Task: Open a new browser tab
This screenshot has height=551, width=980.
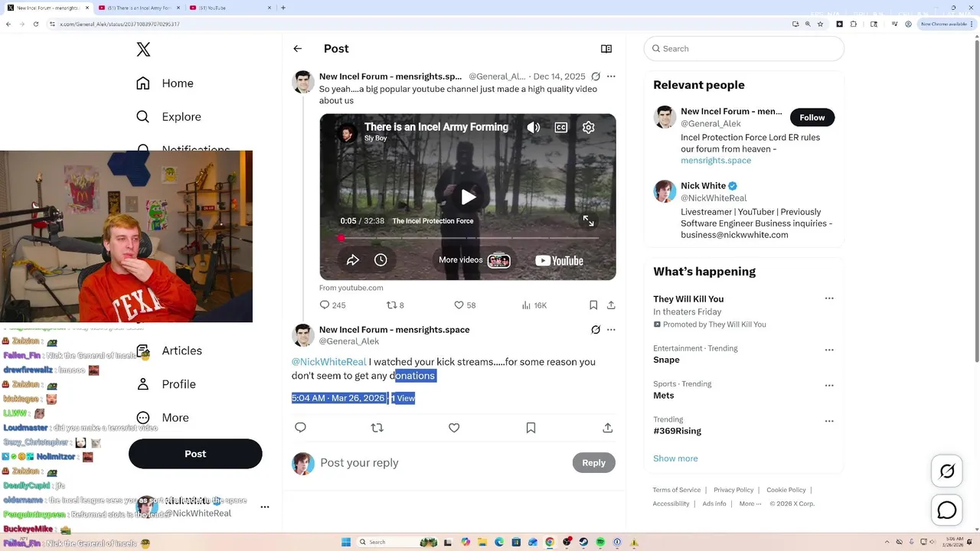Action: 283,8
